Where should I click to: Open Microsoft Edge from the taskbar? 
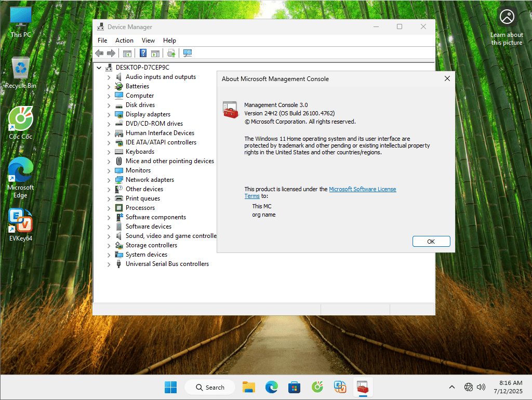(271, 387)
